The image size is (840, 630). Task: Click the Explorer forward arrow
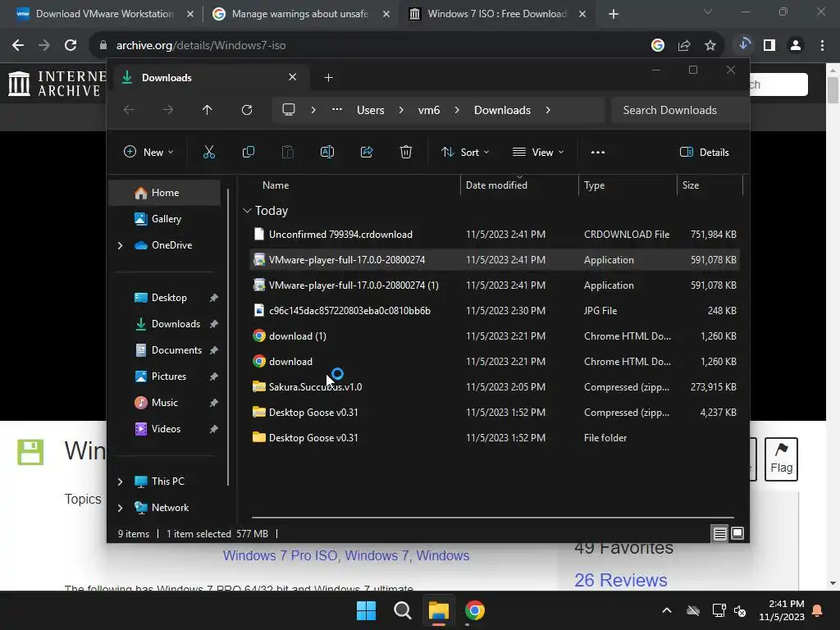[168, 110]
